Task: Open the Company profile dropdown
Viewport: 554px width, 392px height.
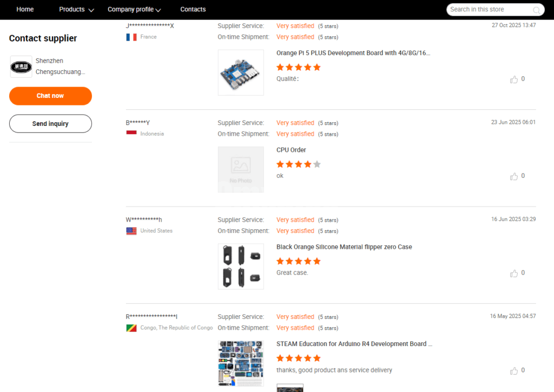Action: tap(134, 9)
